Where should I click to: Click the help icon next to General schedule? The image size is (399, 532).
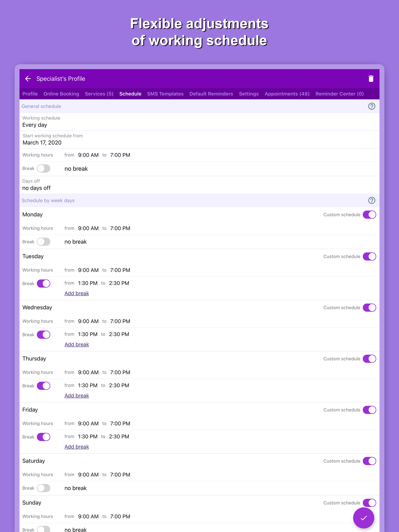click(x=371, y=106)
